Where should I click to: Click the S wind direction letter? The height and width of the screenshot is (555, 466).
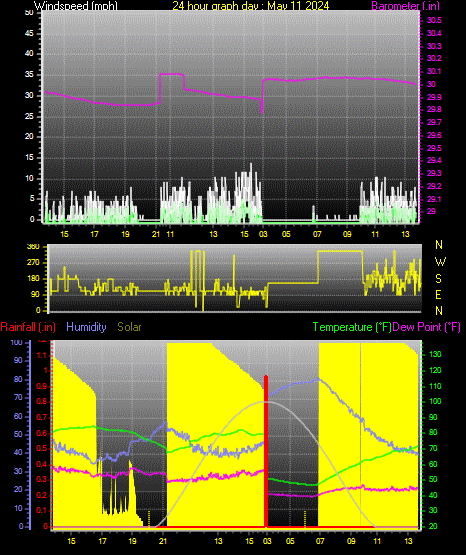pos(438,279)
